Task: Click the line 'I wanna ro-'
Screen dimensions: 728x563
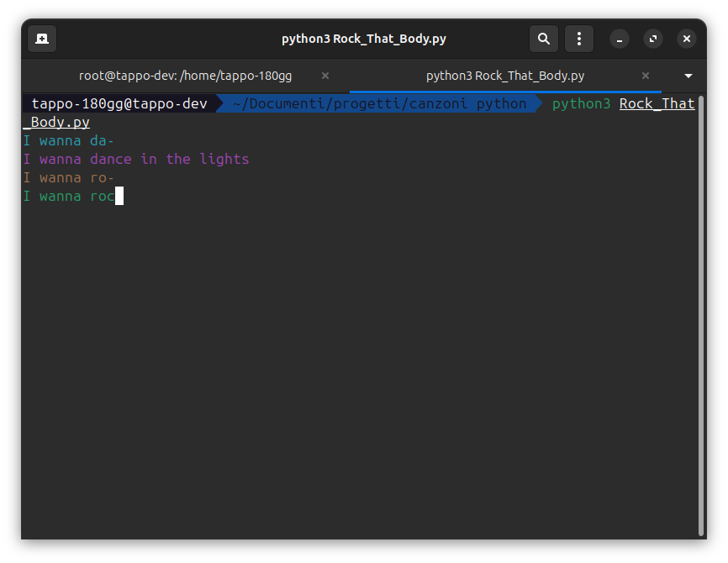Action: [69, 178]
